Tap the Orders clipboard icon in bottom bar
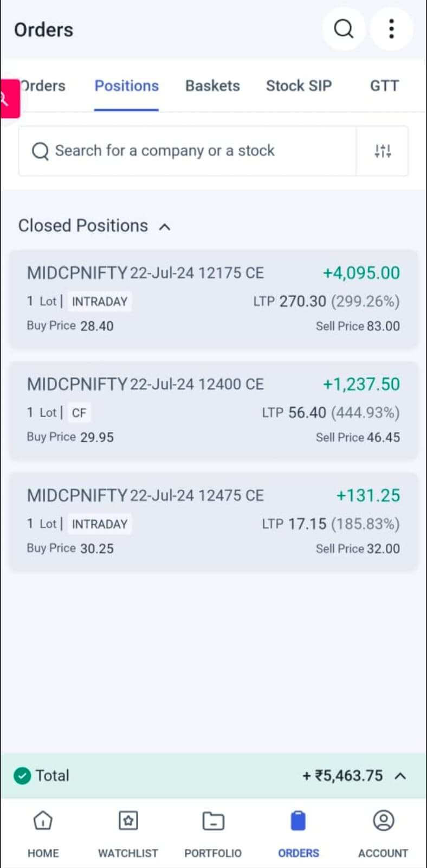Viewport: 427px width, 868px height. [298, 821]
